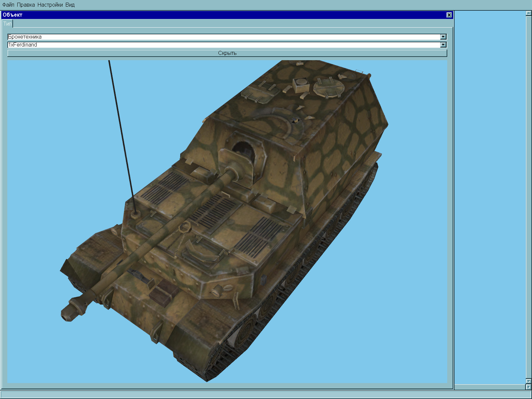Open the Файл menu

point(8,5)
